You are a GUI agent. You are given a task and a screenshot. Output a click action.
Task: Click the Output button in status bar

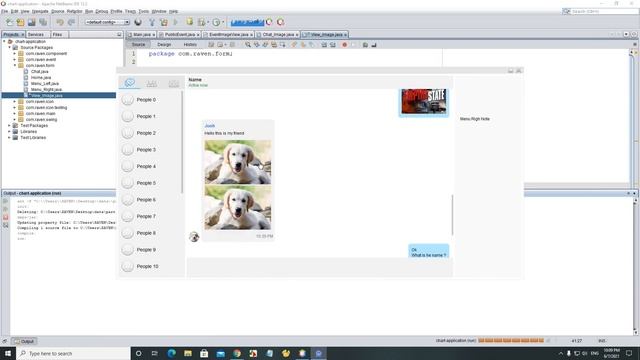click(24, 341)
